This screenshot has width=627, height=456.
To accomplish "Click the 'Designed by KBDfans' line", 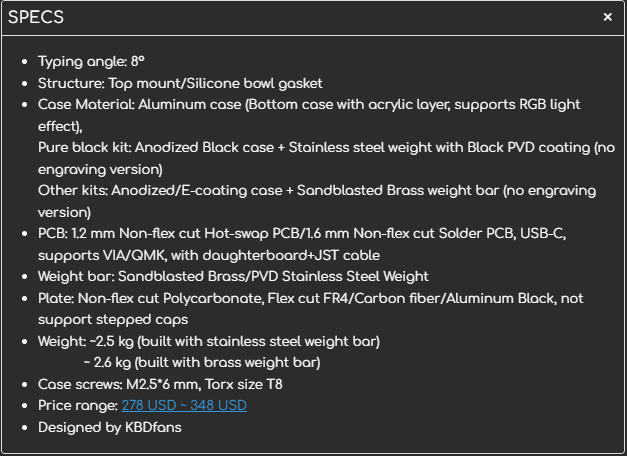I will tap(110, 427).
